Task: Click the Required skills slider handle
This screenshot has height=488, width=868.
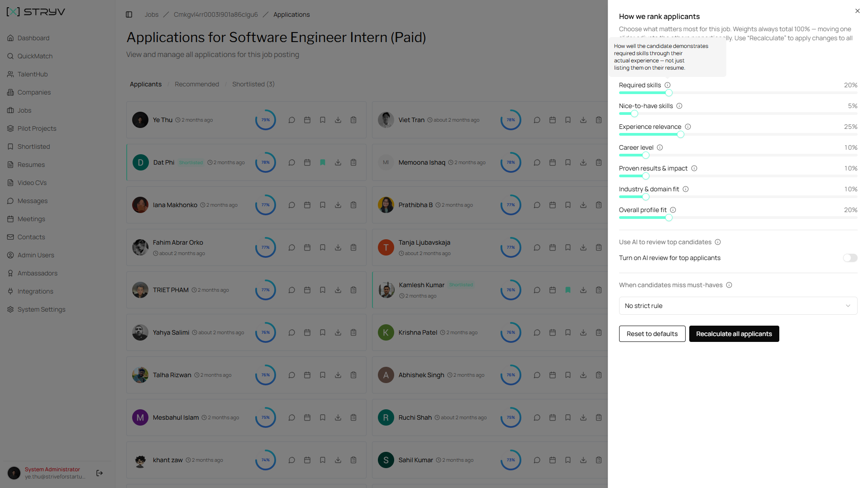Action: (x=669, y=93)
